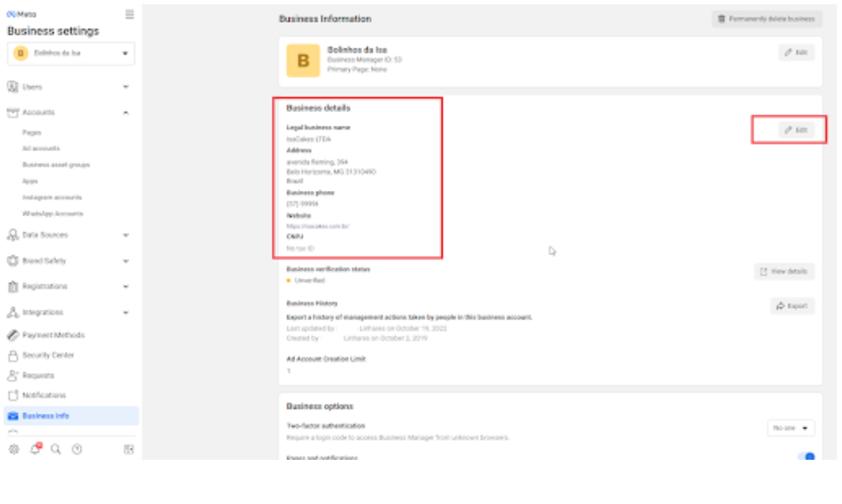Viewport: 842px width, 504px height.
Task: Click Permanently delete business button
Action: tap(766, 18)
